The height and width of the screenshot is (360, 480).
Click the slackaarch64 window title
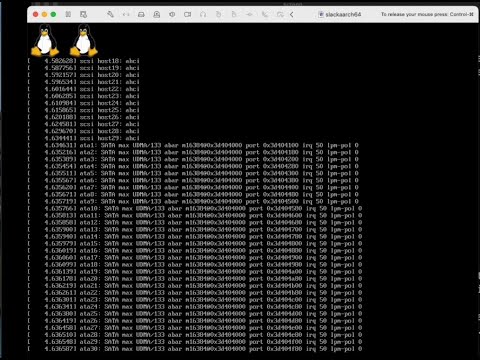tap(343, 14)
